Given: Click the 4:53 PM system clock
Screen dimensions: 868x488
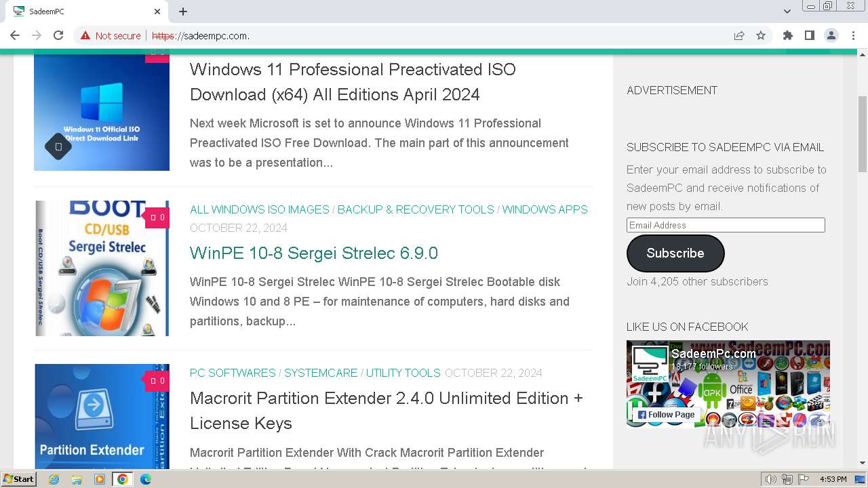Looking at the screenshot, I should pos(833,479).
